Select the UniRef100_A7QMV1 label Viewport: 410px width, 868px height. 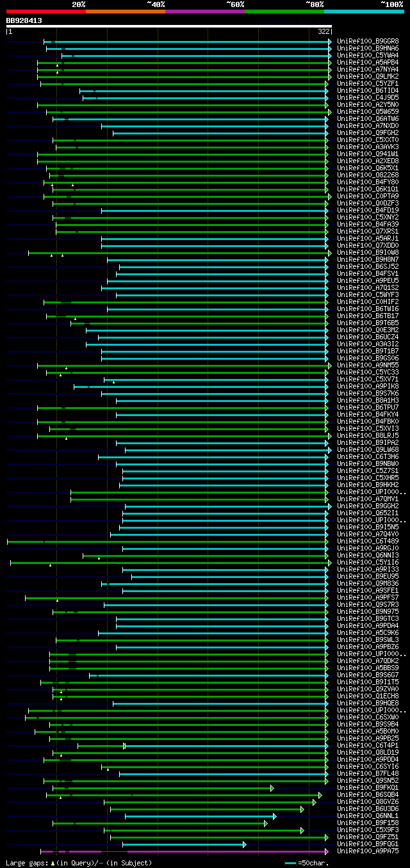368,499
